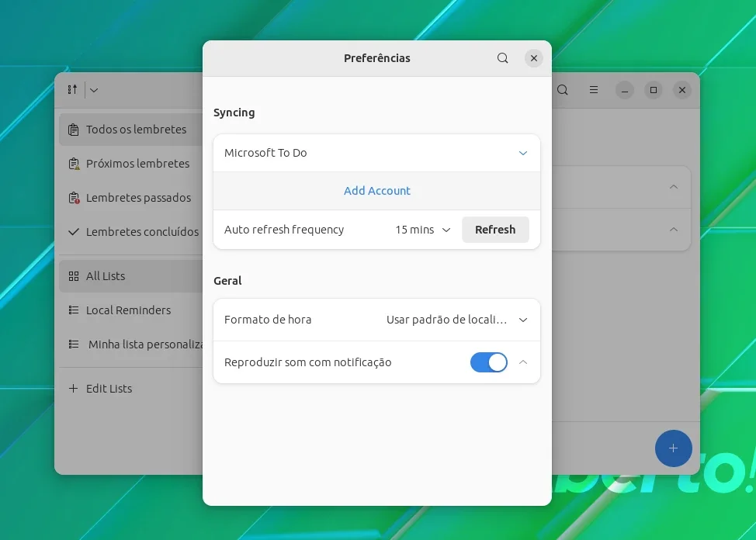Open Local Reminders list
The width and height of the screenshot is (756, 540).
[x=130, y=310]
